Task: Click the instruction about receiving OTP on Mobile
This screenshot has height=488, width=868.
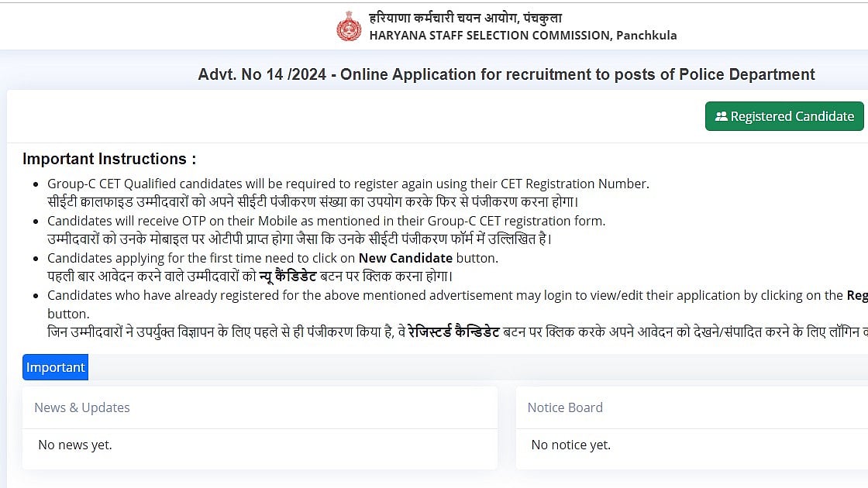Action: (326, 221)
